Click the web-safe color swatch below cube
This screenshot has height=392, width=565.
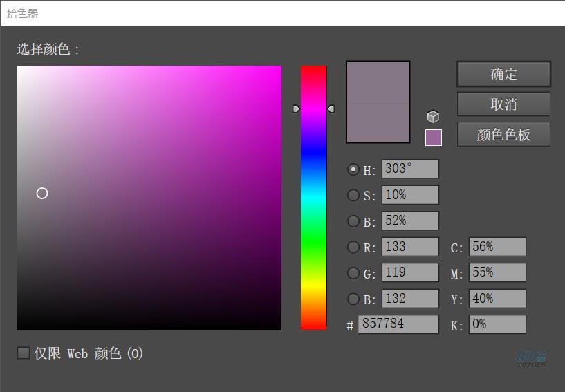(x=433, y=138)
